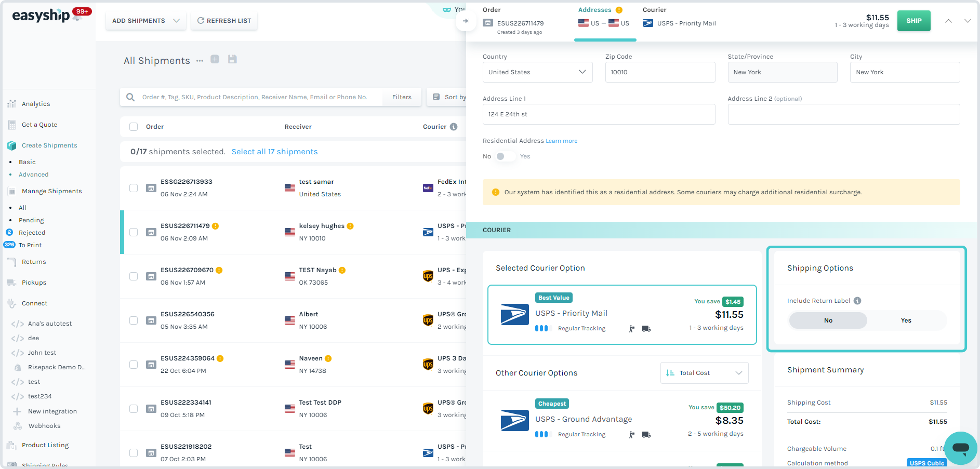Click warning icon next to kelsey hughes
980x469 pixels.
[x=350, y=226]
